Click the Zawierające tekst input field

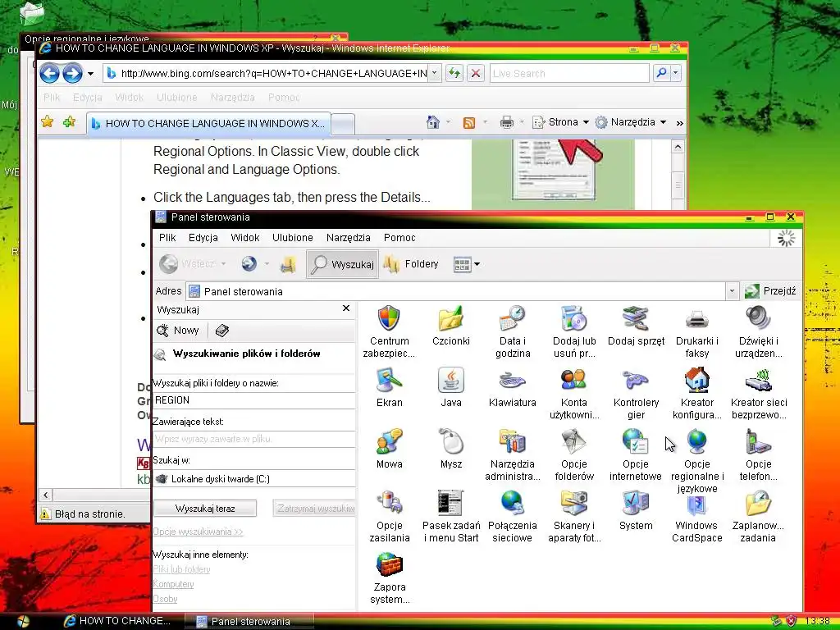(x=253, y=439)
